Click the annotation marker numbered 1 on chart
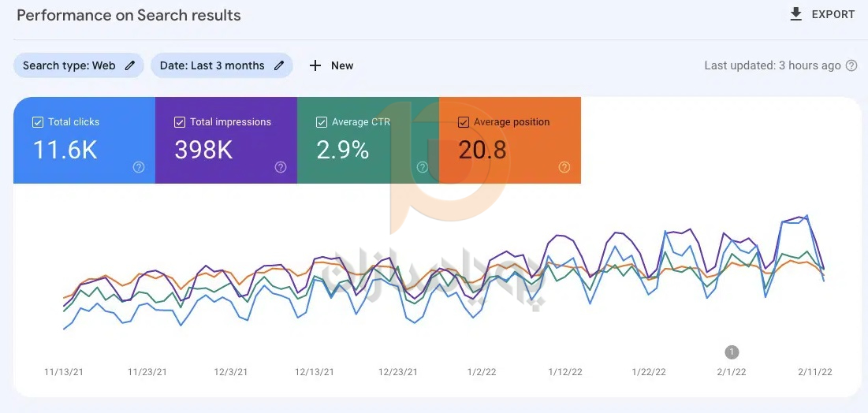 [732, 352]
